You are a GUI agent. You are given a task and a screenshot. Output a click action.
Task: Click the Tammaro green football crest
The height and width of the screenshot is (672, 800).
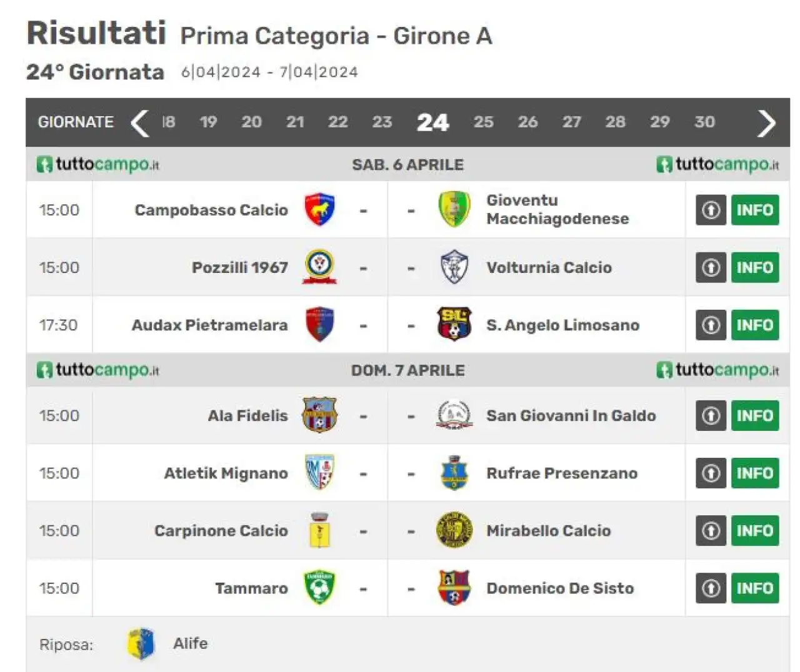pyautogui.click(x=319, y=588)
